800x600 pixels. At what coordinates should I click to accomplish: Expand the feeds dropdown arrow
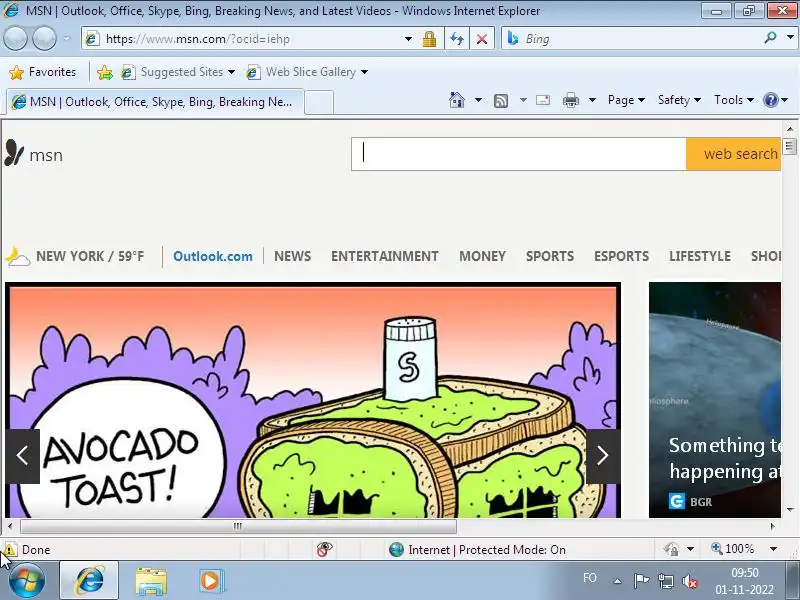523,100
